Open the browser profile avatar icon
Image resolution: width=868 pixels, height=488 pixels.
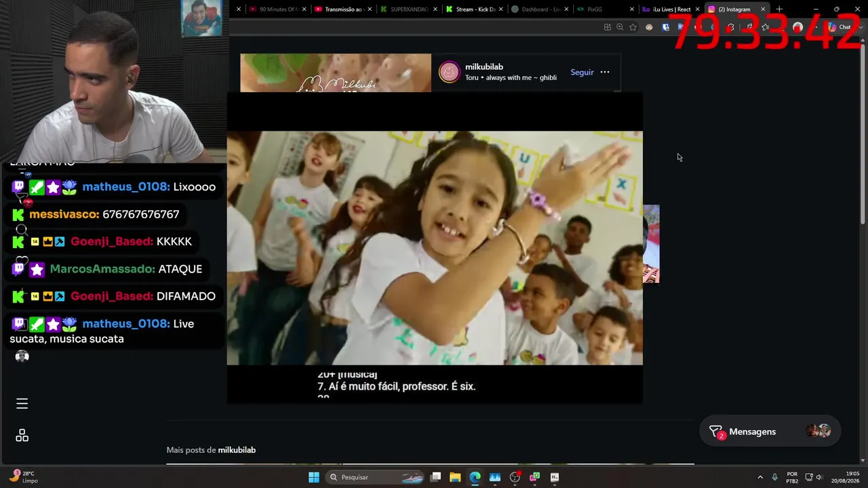point(797,27)
